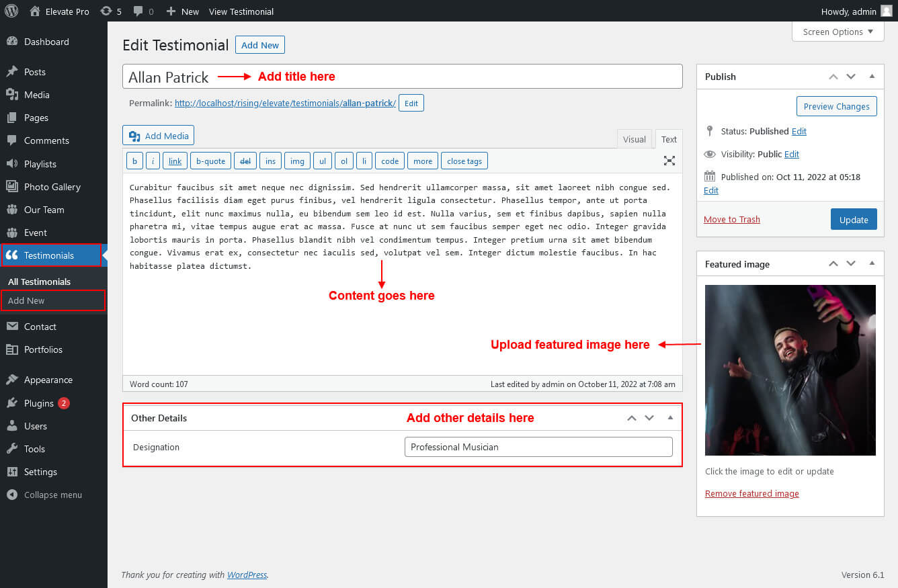Switch to the Visual editor tab
Image resolution: width=898 pixels, height=588 pixels.
pyautogui.click(x=634, y=139)
